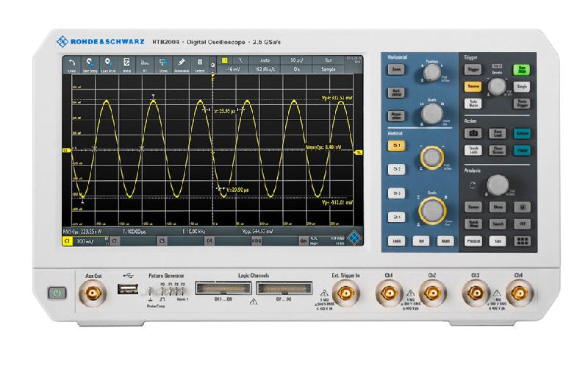
Task: Tap the R&S menu diamond icon
Action: click(x=355, y=238)
